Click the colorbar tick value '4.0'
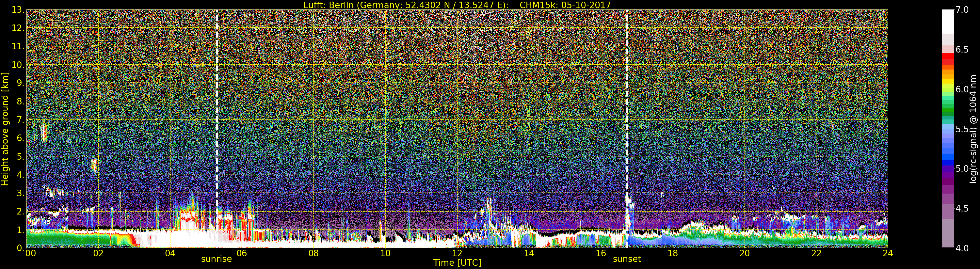Image resolution: width=980 pixels, height=269 pixels. [x=962, y=248]
